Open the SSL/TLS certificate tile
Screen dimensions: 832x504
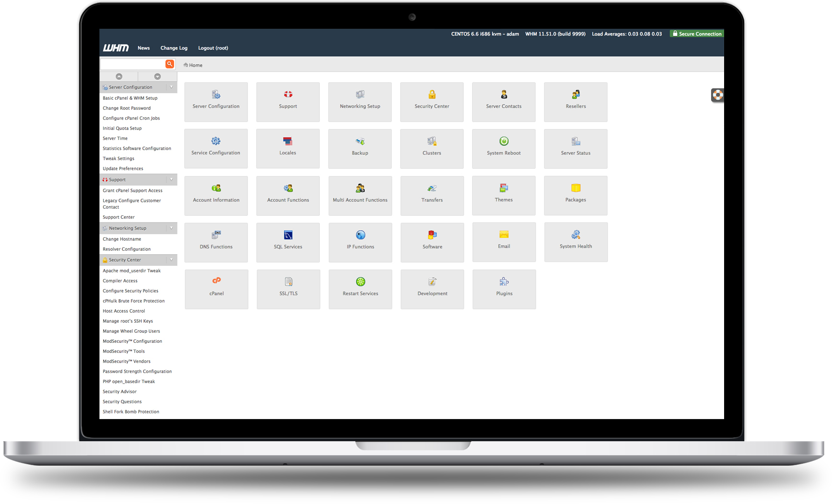288,289
